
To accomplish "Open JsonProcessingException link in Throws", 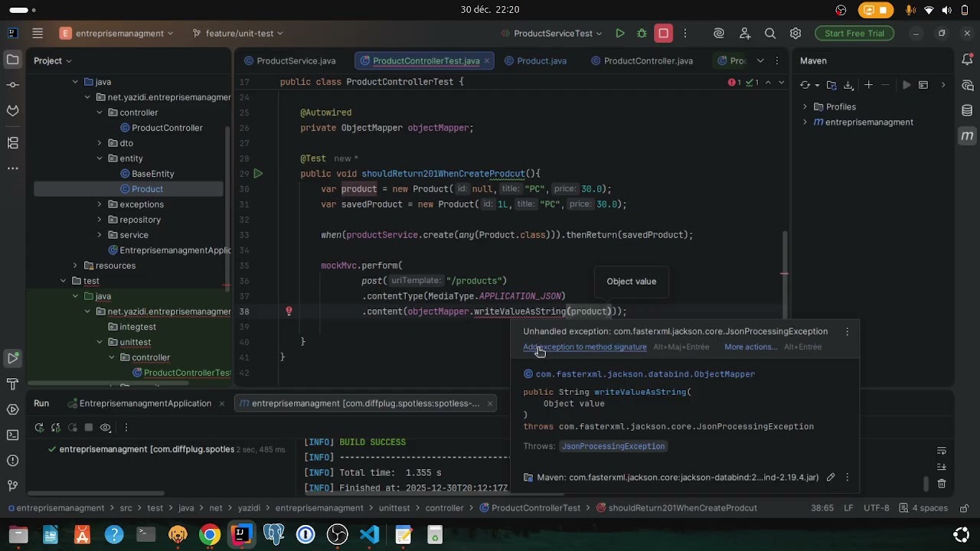I will click(x=613, y=446).
